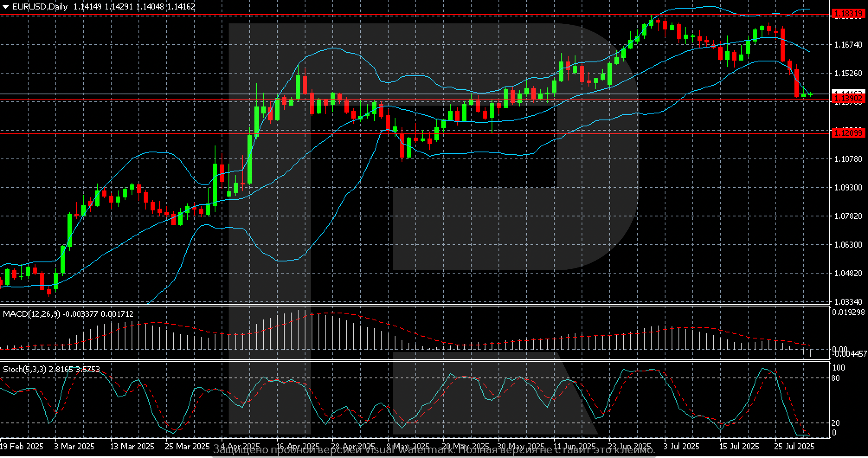The image size is (868, 458).
Task: Click the Stoch(5,3,3) indicator label
Action: tap(26, 369)
